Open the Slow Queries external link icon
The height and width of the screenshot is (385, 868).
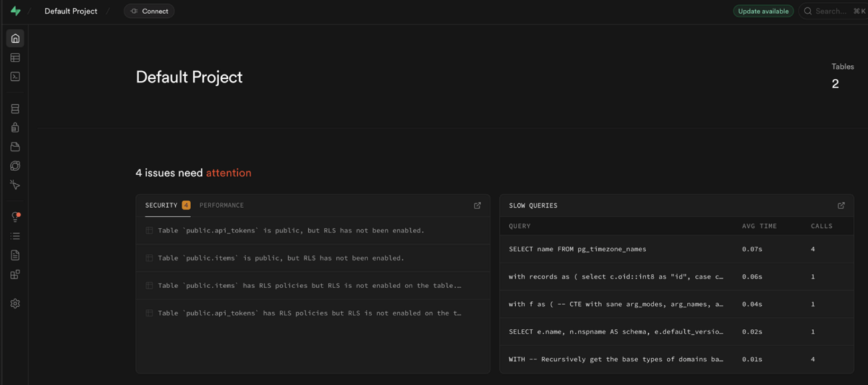(841, 205)
